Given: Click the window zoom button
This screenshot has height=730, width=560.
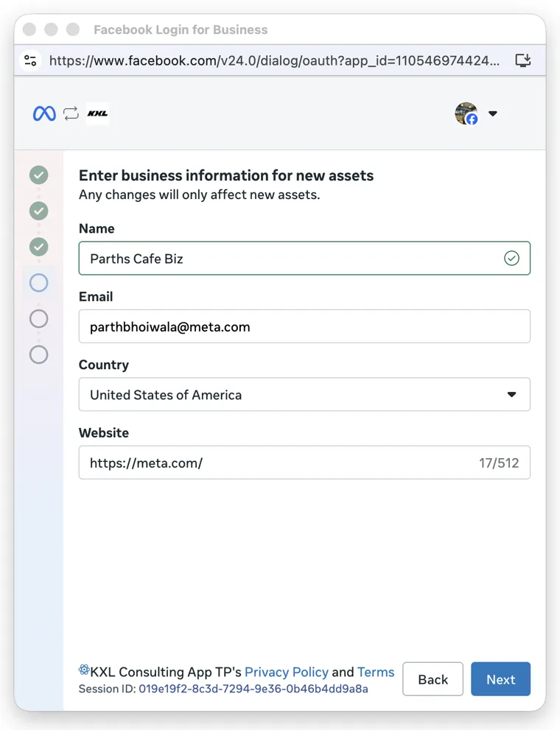Looking at the screenshot, I should pyautogui.click(x=73, y=29).
